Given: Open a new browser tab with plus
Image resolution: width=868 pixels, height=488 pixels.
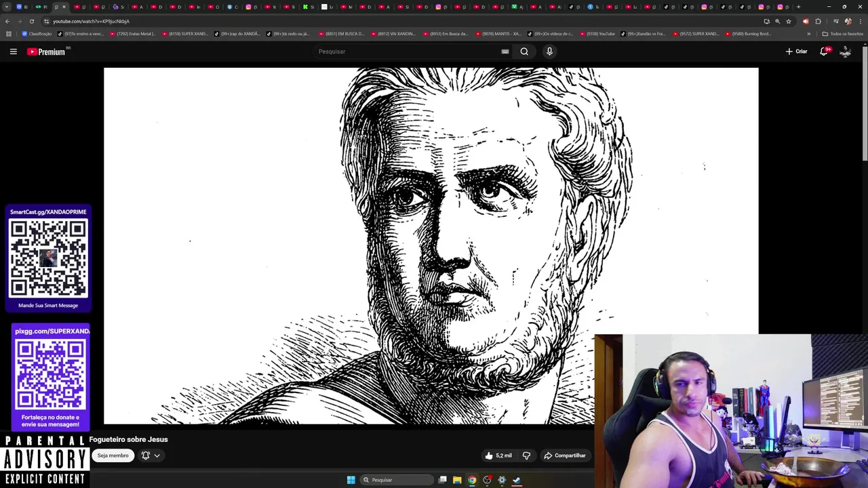Looking at the screenshot, I should (798, 7).
